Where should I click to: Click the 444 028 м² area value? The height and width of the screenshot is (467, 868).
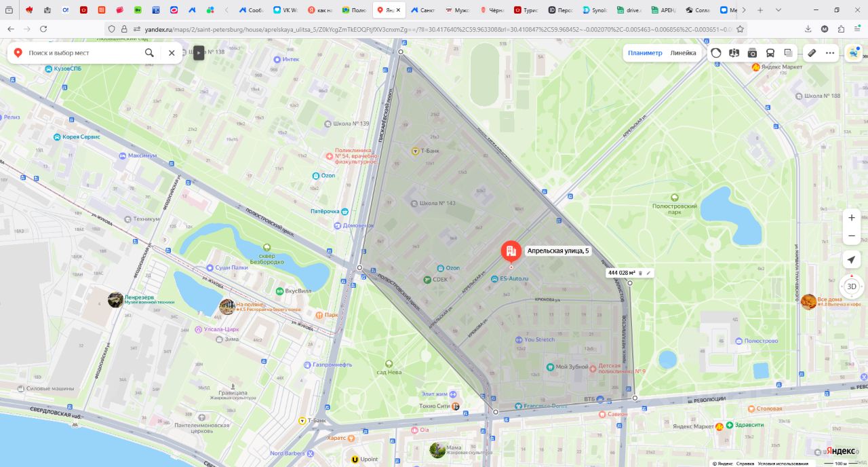click(622, 273)
